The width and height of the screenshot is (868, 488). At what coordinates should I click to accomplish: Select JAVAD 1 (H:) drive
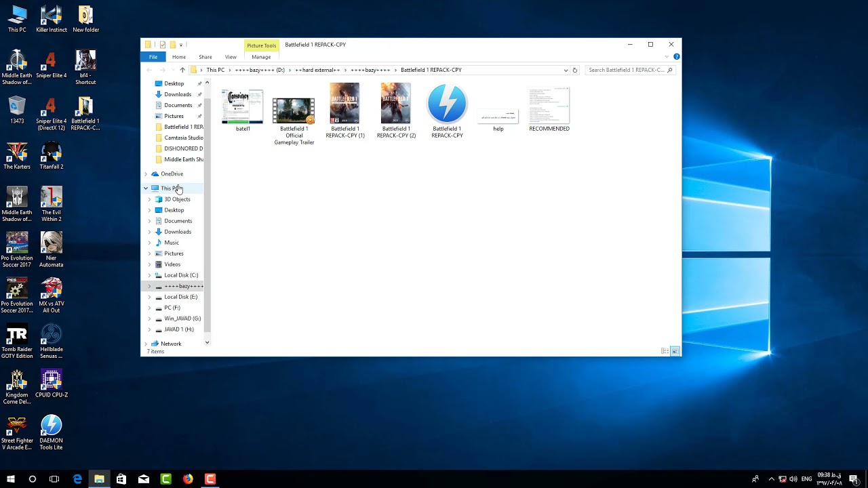coord(179,329)
